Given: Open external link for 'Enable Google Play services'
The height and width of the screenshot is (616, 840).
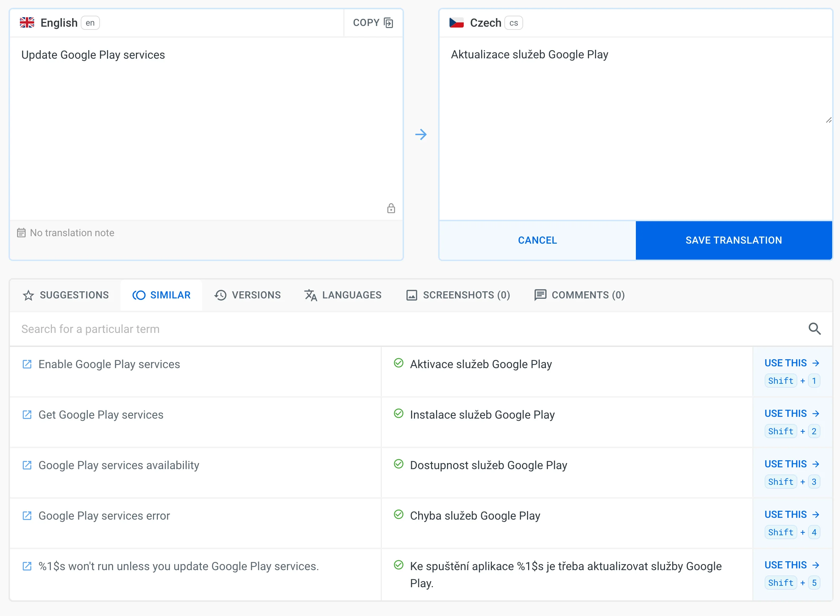Looking at the screenshot, I should pyautogui.click(x=27, y=364).
